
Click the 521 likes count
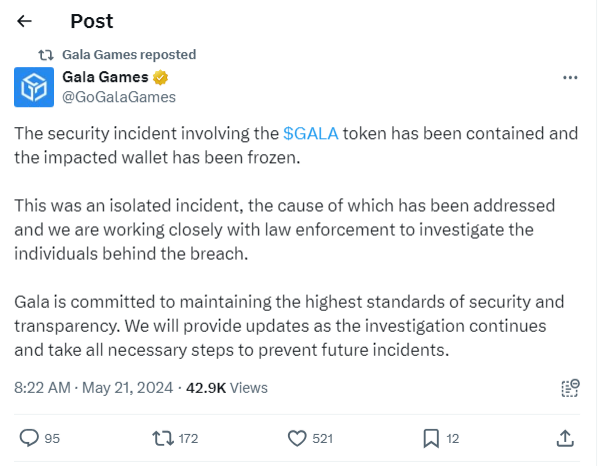(323, 437)
